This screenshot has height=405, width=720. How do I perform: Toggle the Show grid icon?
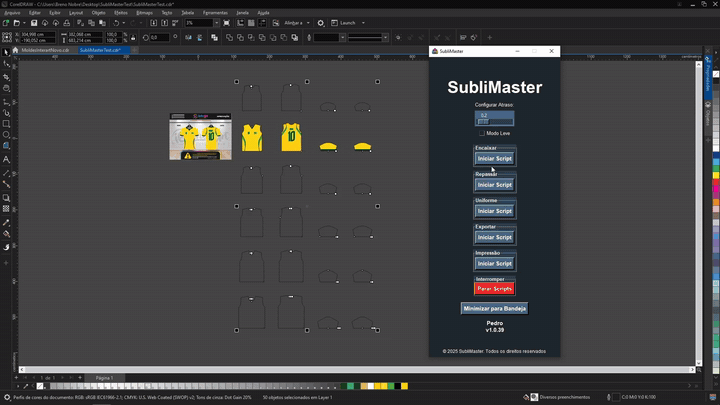(x=251, y=23)
